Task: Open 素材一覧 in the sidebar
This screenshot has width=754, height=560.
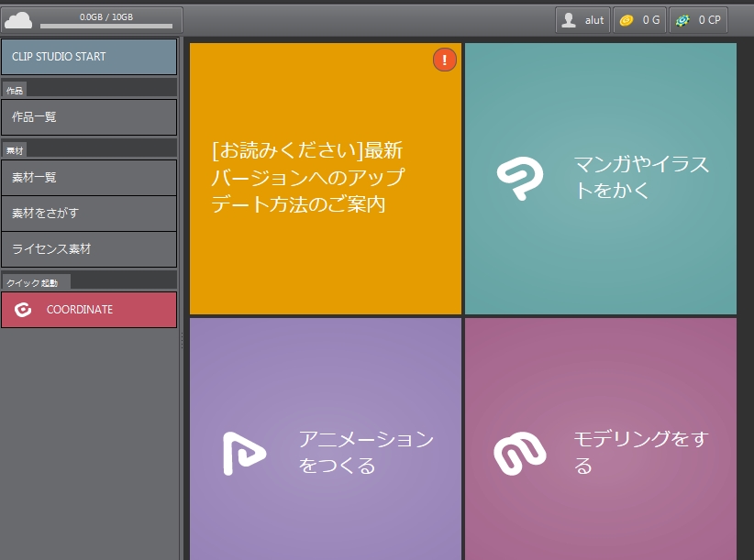Action: click(89, 177)
